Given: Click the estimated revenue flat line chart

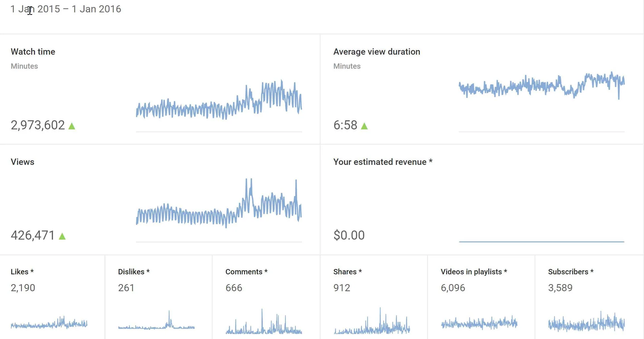Looking at the screenshot, I should coord(542,241).
